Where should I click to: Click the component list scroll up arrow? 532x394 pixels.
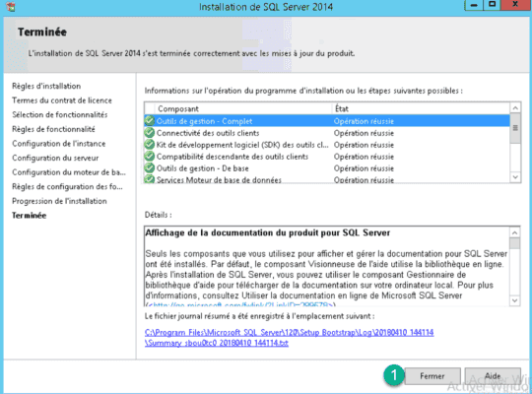(x=515, y=108)
